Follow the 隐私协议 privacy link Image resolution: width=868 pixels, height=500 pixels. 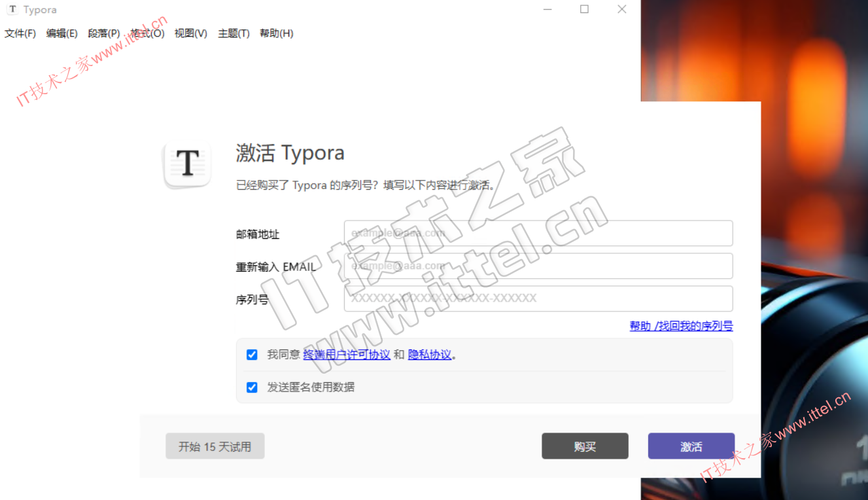430,355
